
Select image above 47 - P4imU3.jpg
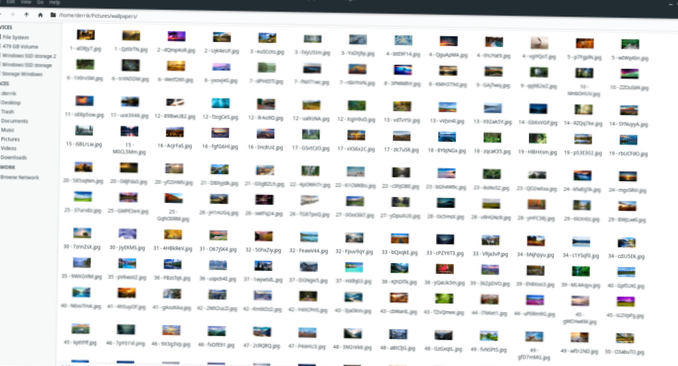[307, 333]
